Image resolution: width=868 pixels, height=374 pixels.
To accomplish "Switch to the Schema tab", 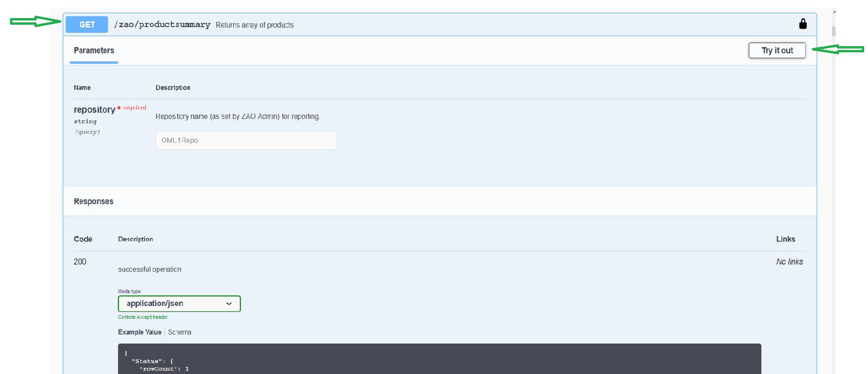I will pyautogui.click(x=179, y=332).
